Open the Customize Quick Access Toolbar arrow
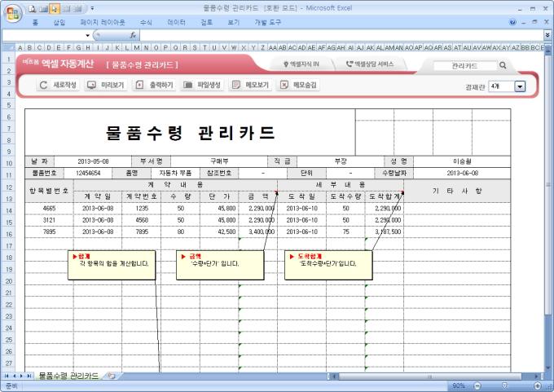The height and width of the screenshot is (392, 554). pyautogui.click(x=92, y=8)
